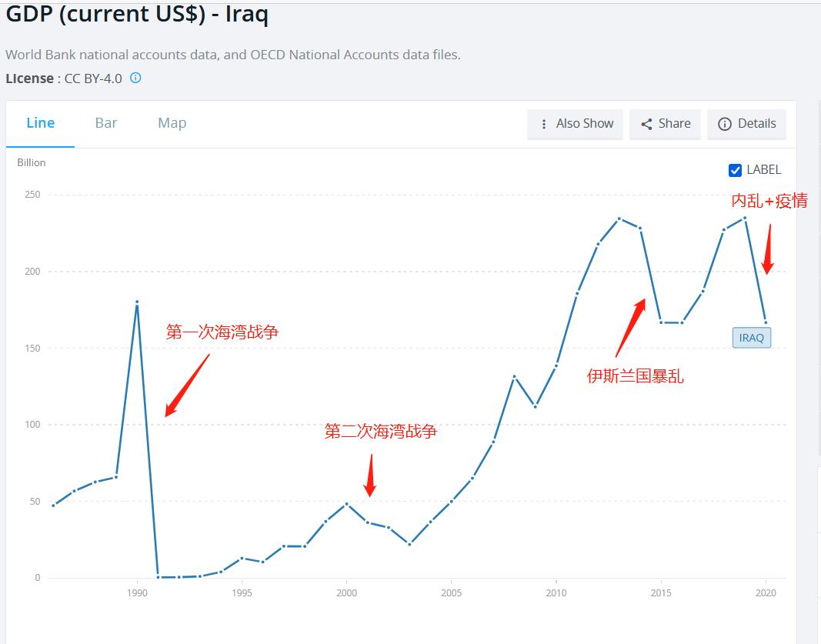Uncheck the LABEL checkbox
The width and height of the screenshot is (821, 644).
point(735,170)
